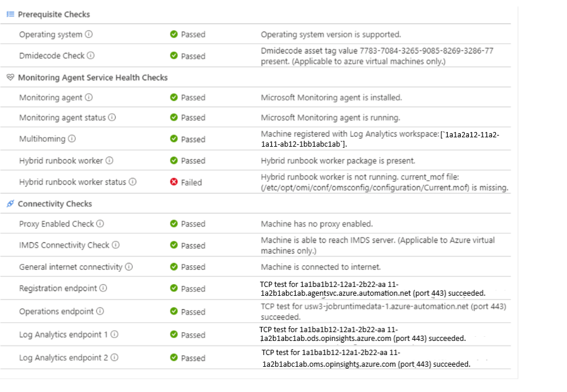This screenshot has height=392, width=567.
Task: Click the Prerequisite Checks list icon
Action: pos(10,14)
